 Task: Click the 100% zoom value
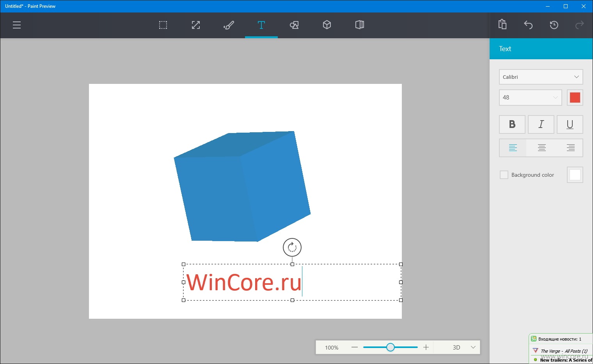click(x=332, y=348)
